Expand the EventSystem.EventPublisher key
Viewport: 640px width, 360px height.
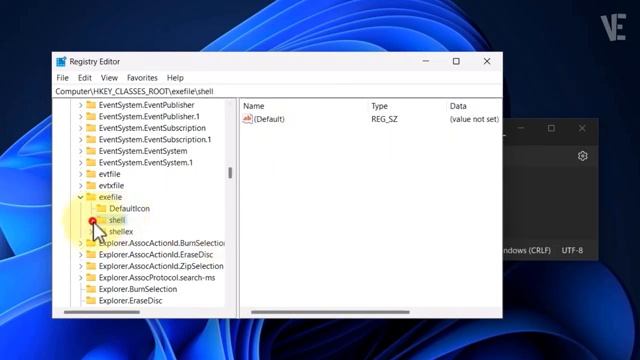click(x=80, y=105)
